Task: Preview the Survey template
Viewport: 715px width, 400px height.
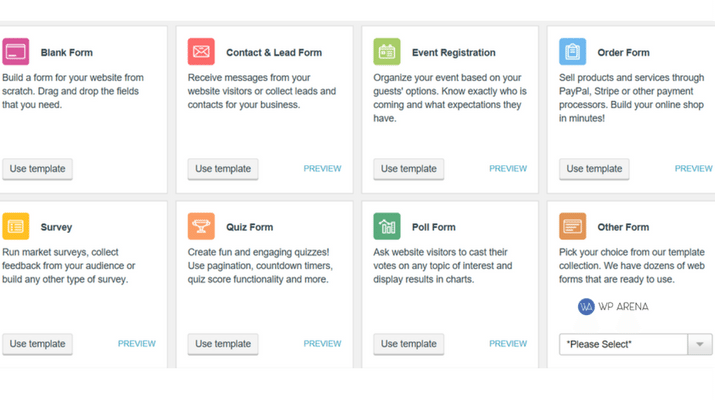Action: pos(137,344)
